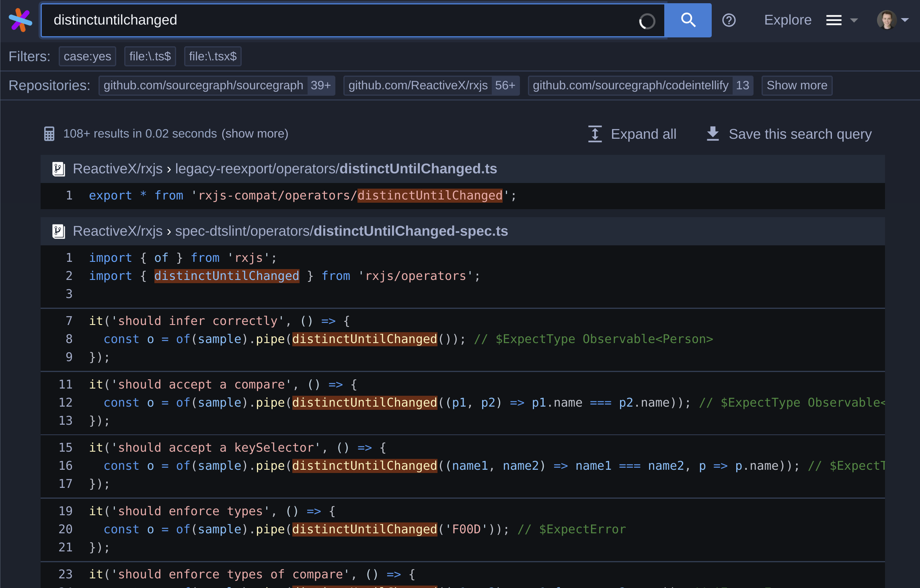
Task: Click the Explore navigation item
Action: (x=787, y=20)
